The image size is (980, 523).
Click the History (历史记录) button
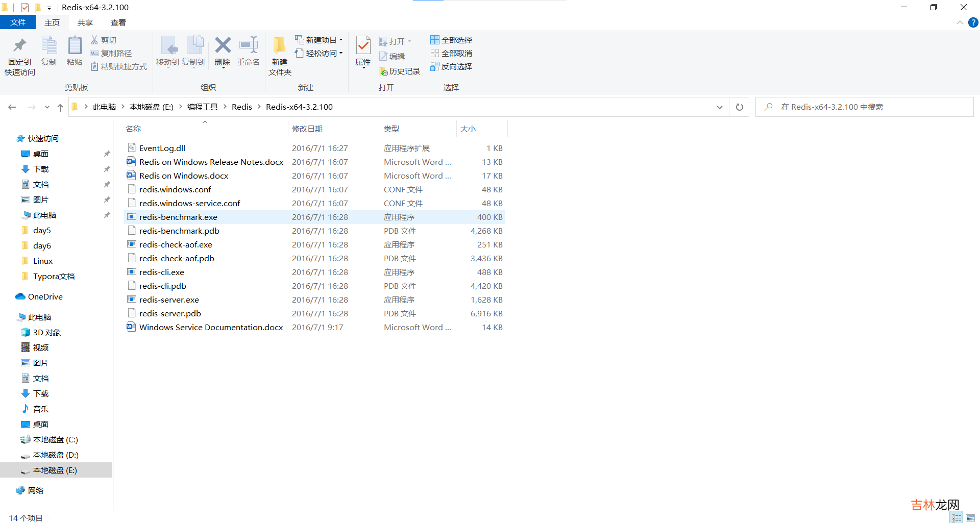[x=400, y=71]
